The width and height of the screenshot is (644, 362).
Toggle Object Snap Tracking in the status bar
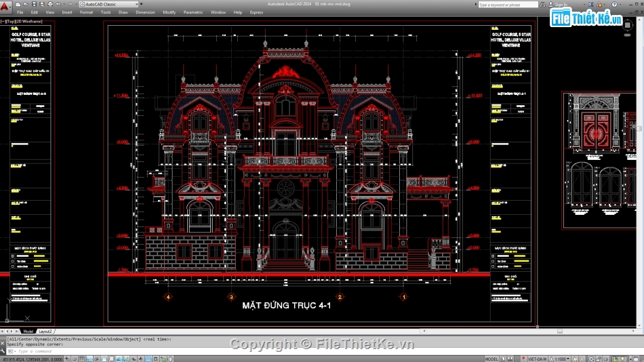coord(118,359)
